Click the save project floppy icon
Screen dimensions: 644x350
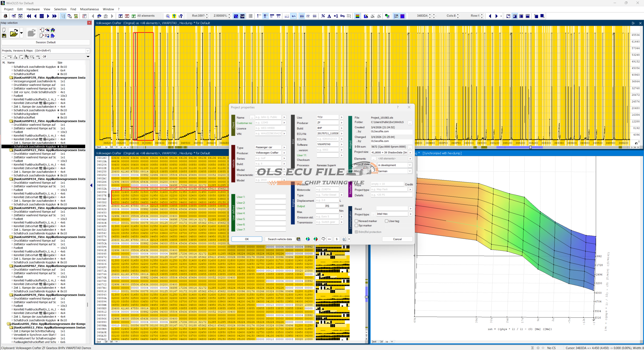(x=4, y=36)
